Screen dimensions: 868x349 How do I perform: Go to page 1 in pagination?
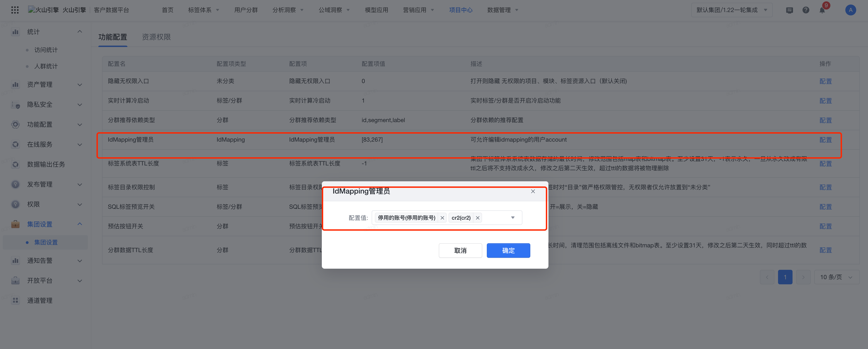(785, 277)
